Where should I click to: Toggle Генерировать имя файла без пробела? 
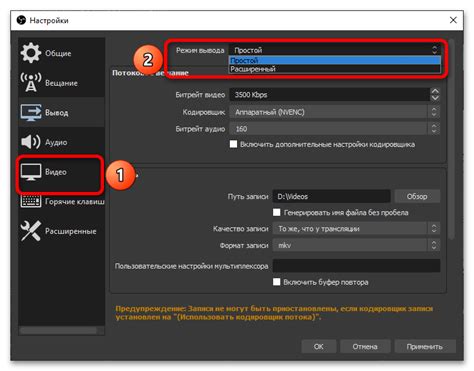[x=276, y=212]
